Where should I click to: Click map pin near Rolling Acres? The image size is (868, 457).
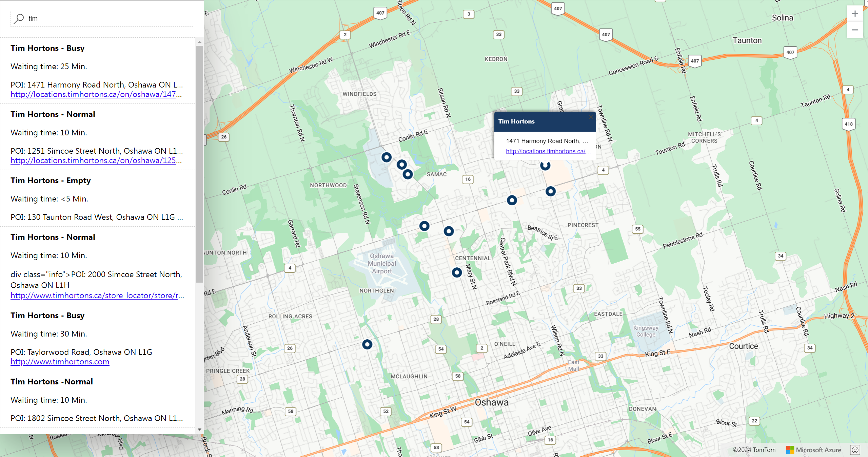click(367, 345)
